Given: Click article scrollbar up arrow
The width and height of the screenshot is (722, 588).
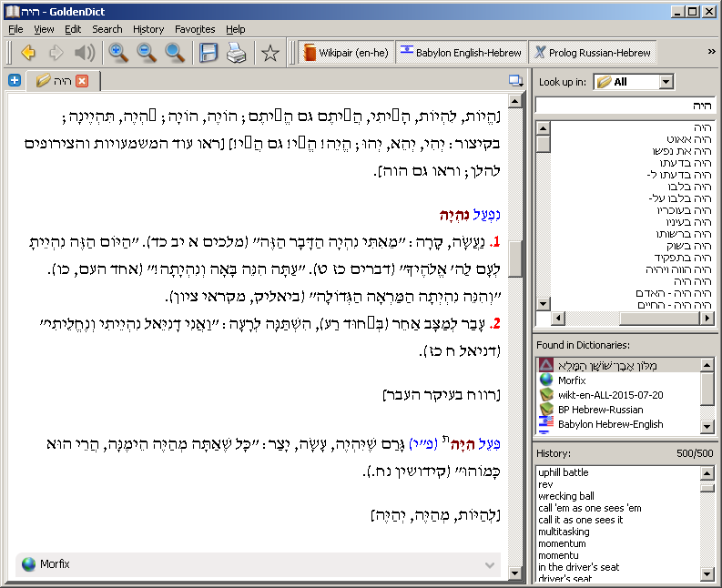Looking at the screenshot, I should click(514, 100).
